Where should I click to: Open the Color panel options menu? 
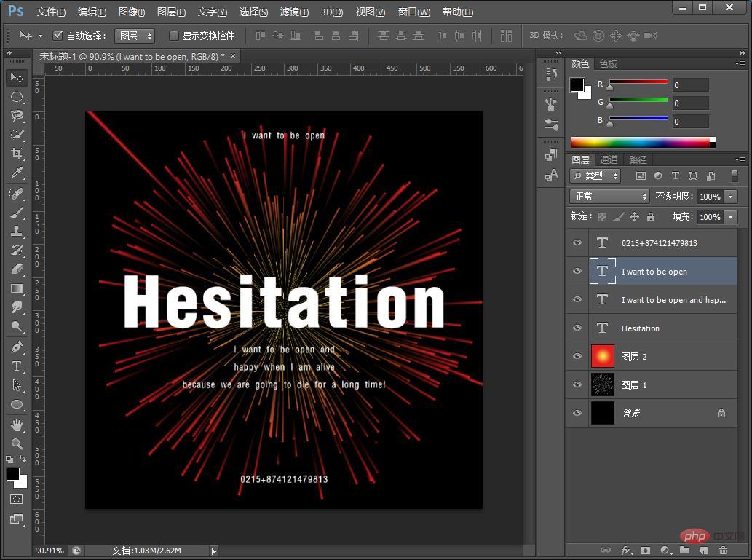(x=740, y=63)
